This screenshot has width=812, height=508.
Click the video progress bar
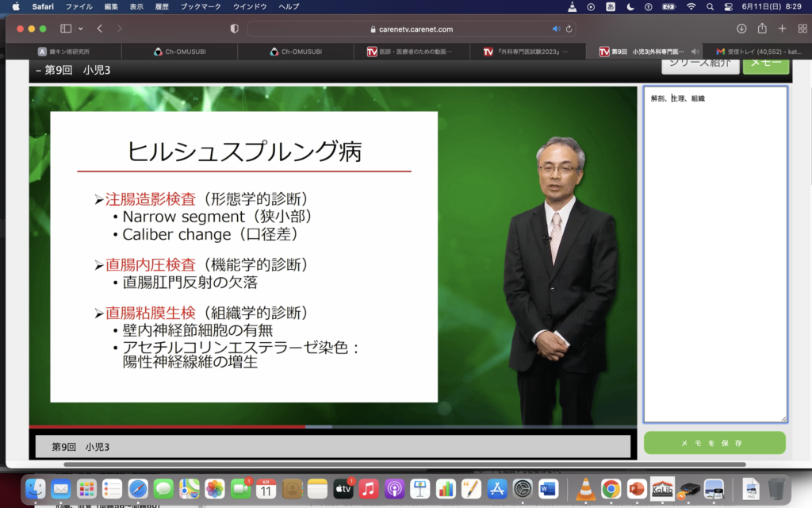(x=333, y=426)
